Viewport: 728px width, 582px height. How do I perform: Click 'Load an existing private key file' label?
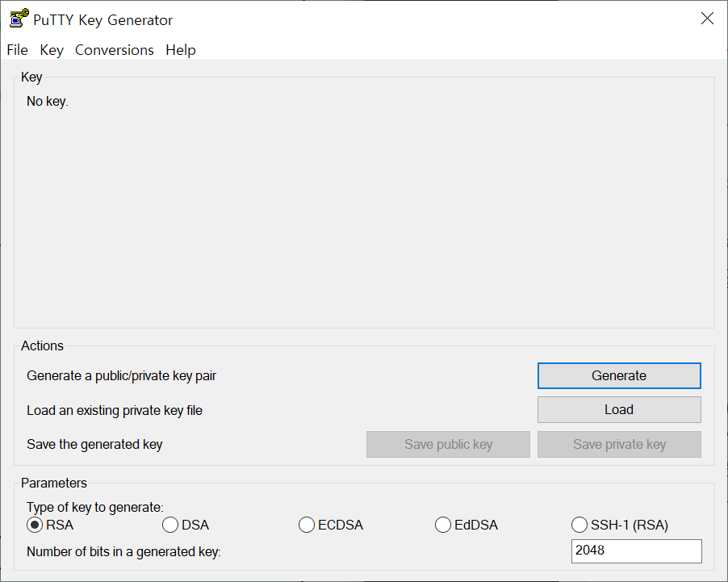(x=115, y=411)
